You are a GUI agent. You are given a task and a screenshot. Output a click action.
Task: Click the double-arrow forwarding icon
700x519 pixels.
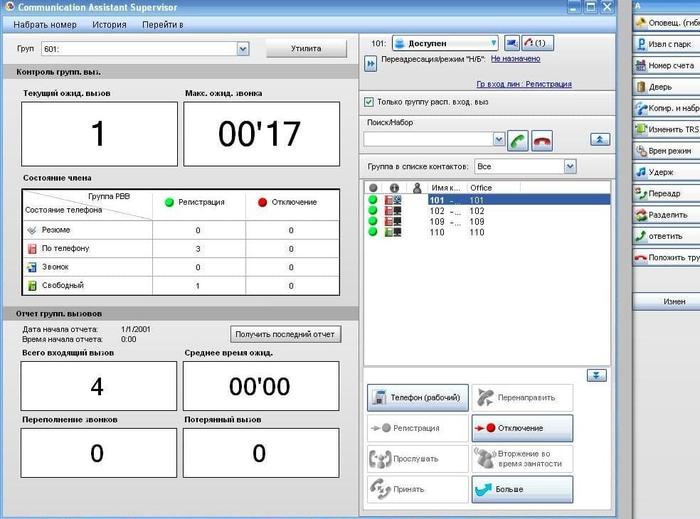[x=370, y=63]
